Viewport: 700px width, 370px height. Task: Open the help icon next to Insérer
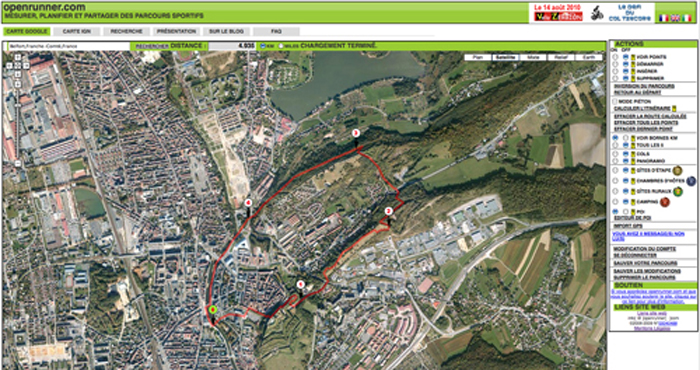(x=633, y=71)
